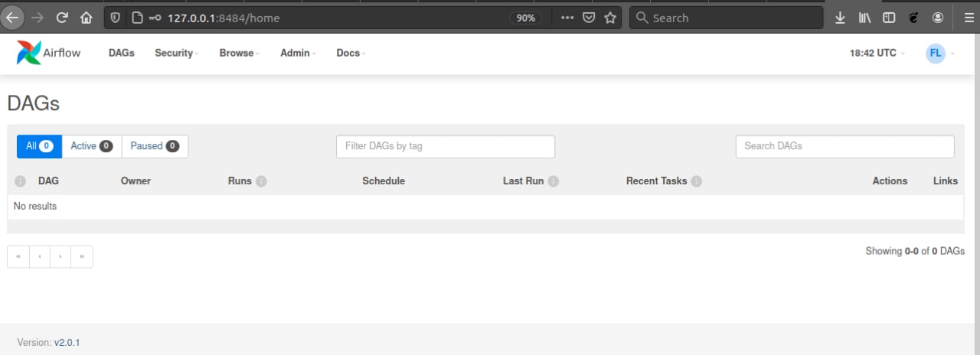Click info icon next to Recent Tasks
Image resolution: width=980 pixels, height=355 pixels.
click(x=696, y=181)
